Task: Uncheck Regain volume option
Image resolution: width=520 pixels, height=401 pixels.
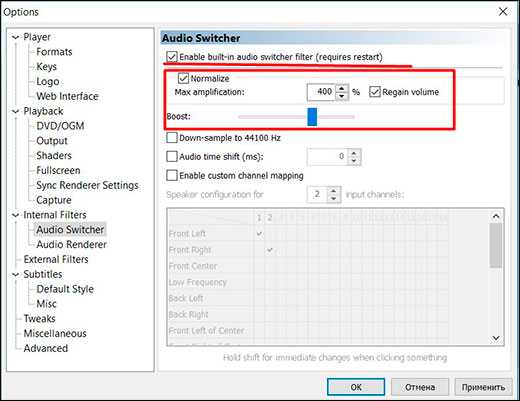Action: point(375,92)
